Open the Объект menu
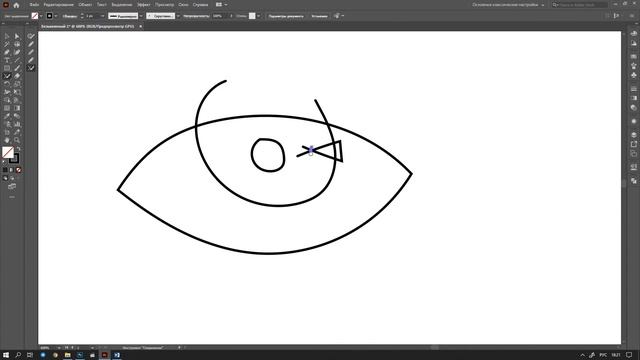This screenshot has width=640, height=360. pyautogui.click(x=85, y=5)
